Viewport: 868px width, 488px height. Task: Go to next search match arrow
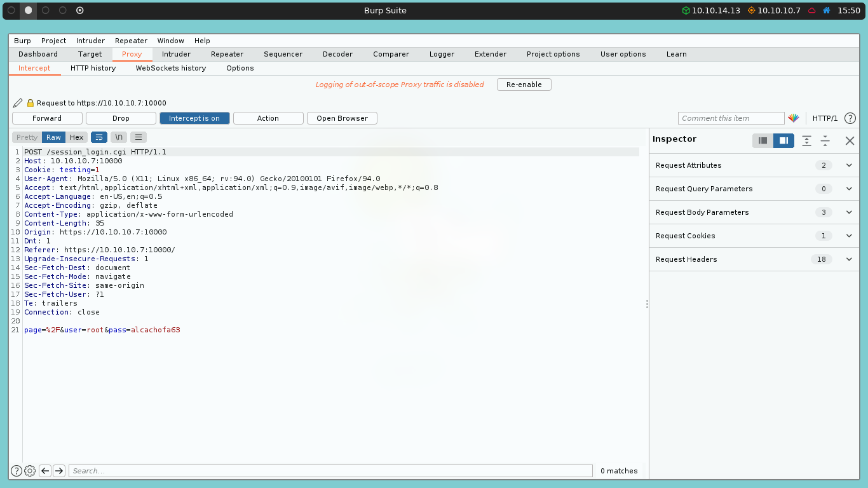click(x=59, y=471)
